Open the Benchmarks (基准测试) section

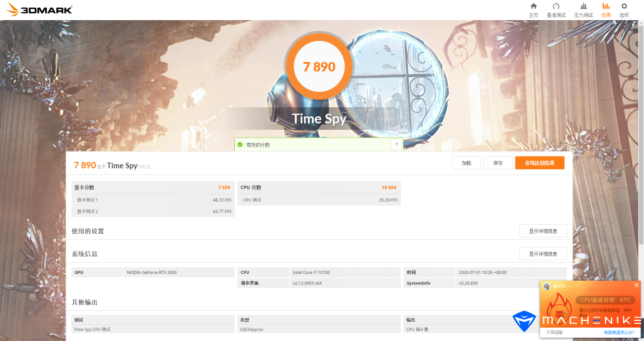tap(556, 10)
